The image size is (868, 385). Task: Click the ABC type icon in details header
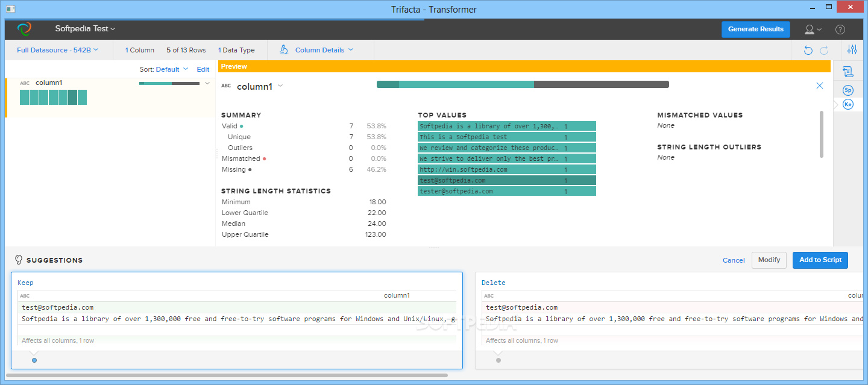tap(226, 86)
